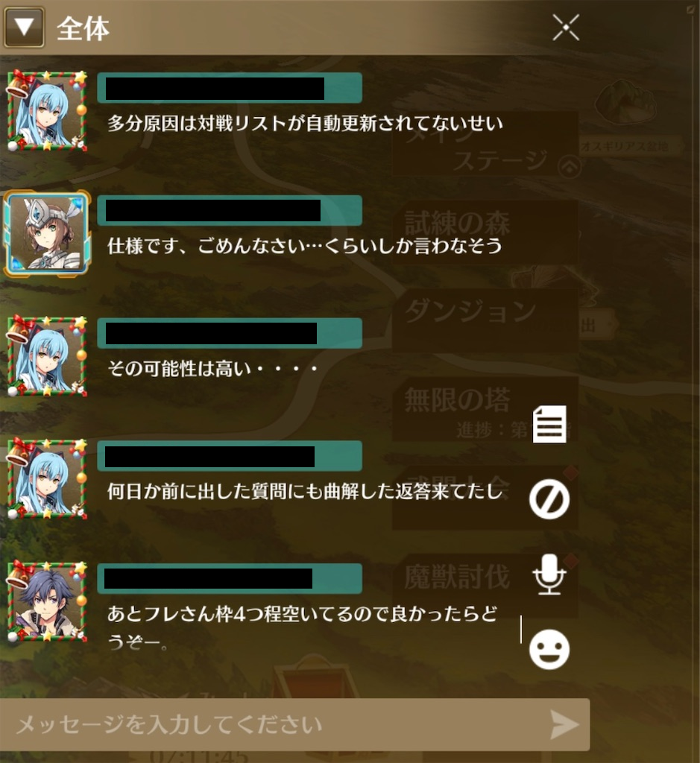
Task: Open the helmeted brown-haired character avatar
Action: 47,233
